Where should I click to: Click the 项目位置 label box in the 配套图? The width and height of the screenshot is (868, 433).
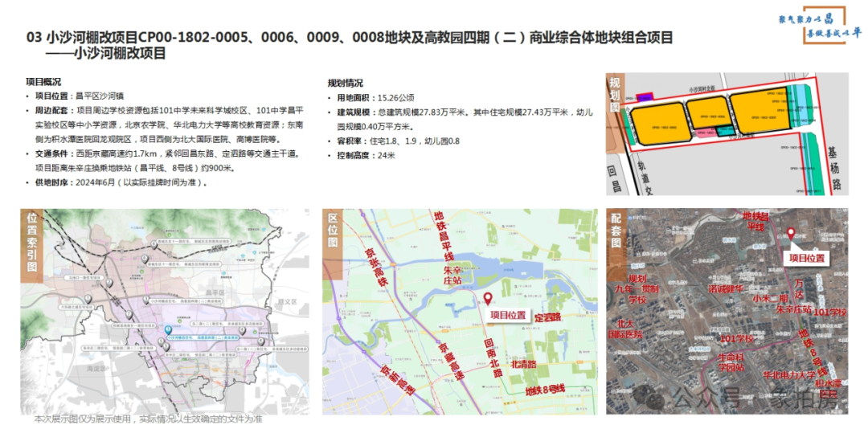point(805,258)
